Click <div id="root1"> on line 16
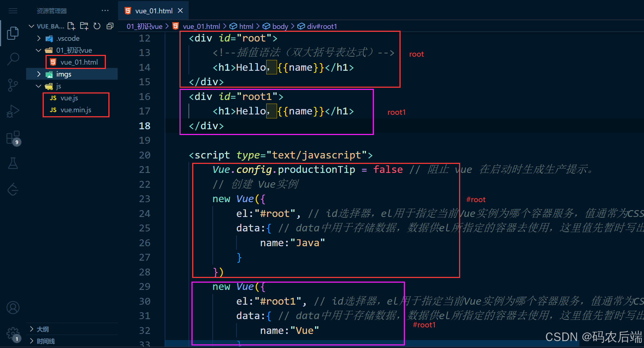 236,97
